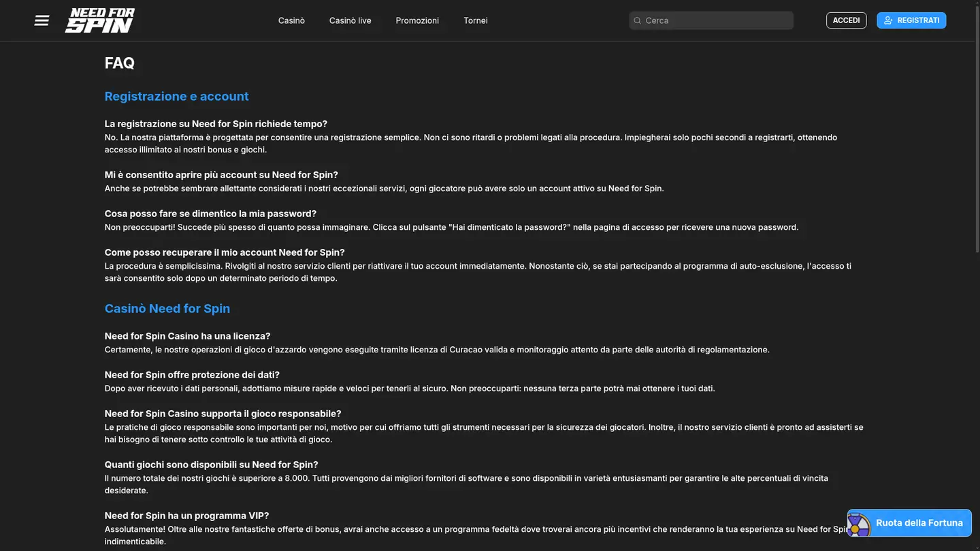The width and height of the screenshot is (980, 551).
Task: Select the "Registrazione e account" section heading
Action: 177,96
